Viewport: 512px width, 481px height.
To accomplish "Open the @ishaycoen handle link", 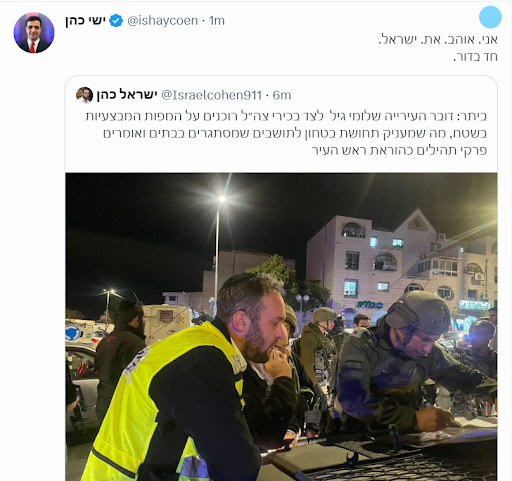I will pos(163,21).
